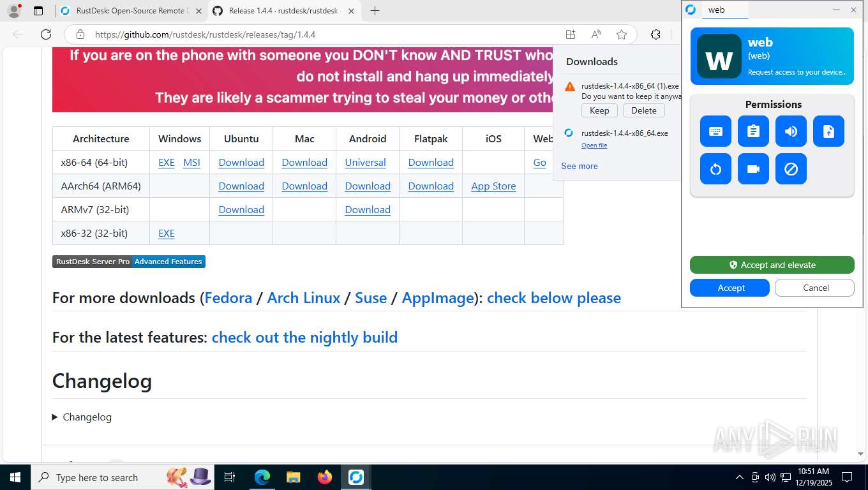Click the blue Accept button
The image size is (868, 490).
[x=731, y=288]
